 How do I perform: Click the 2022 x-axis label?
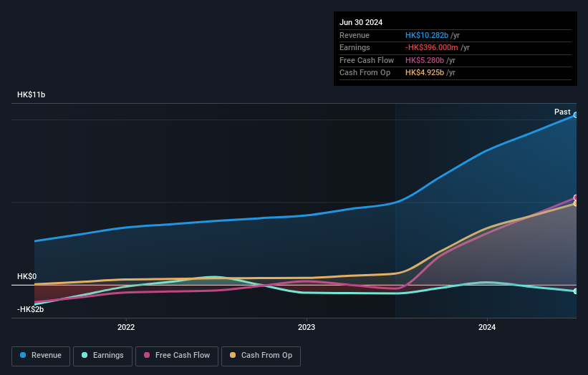click(126, 327)
